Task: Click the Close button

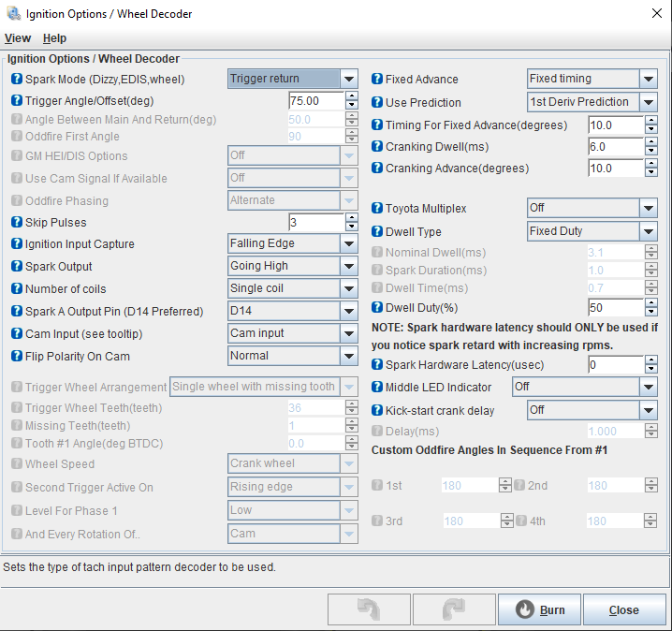Action: pyautogui.click(x=623, y=609)
